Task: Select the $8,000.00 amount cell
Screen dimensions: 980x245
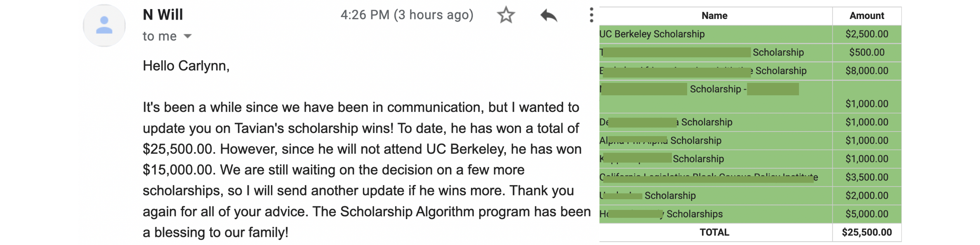Action: [867, 71]
